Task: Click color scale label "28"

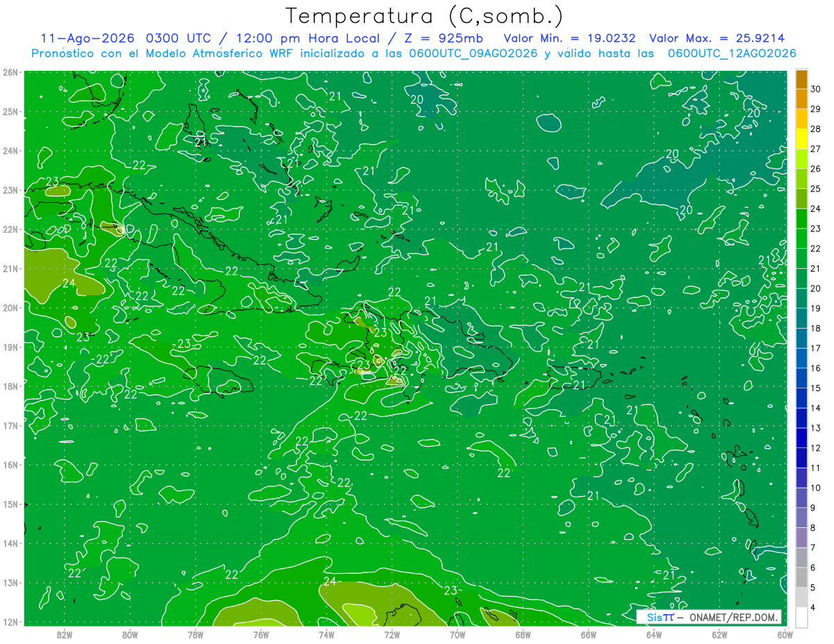Action: (x=815, y=129)
